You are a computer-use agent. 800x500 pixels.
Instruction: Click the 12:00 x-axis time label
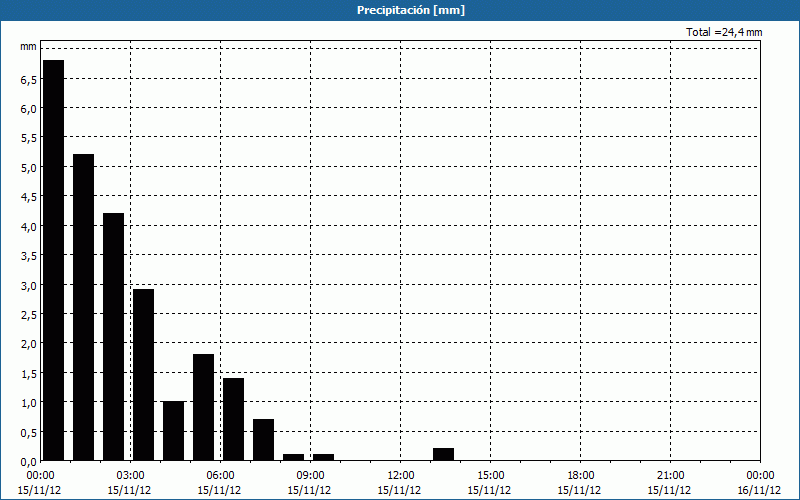(401, 476)
